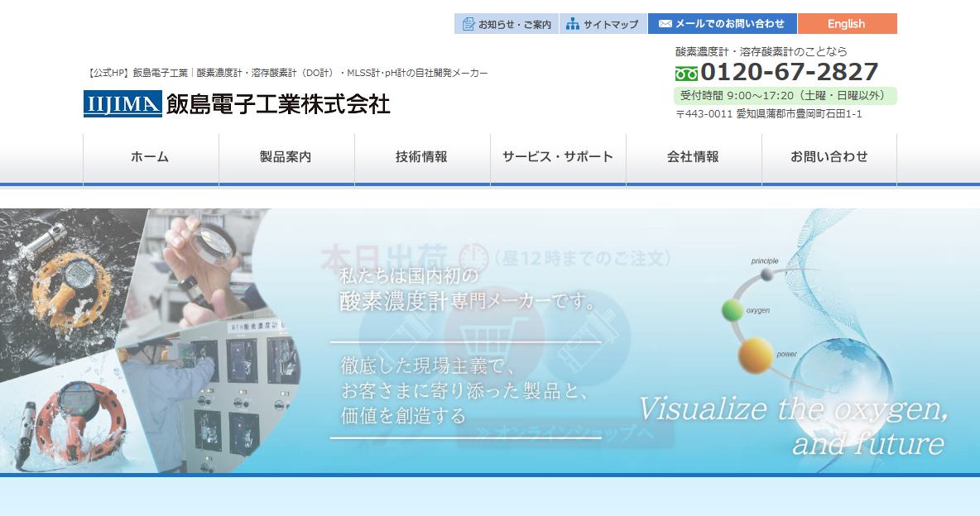Click the orange power sphere

(x=756, y=356)
